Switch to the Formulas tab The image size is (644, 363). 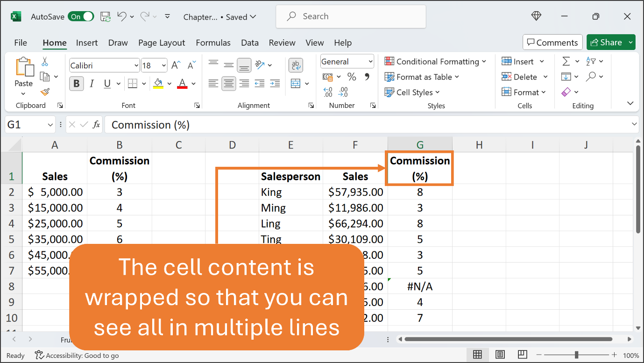tap(213, 43)
